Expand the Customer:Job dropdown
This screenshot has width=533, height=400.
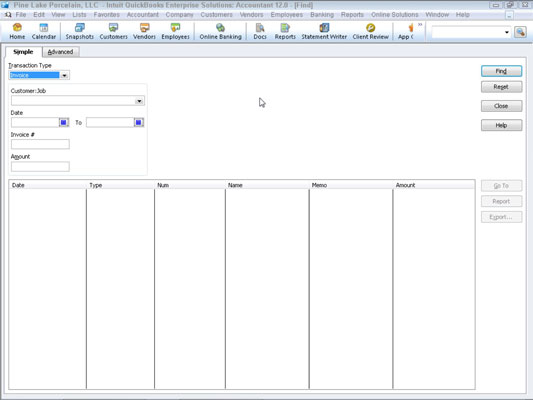(139, 101)
